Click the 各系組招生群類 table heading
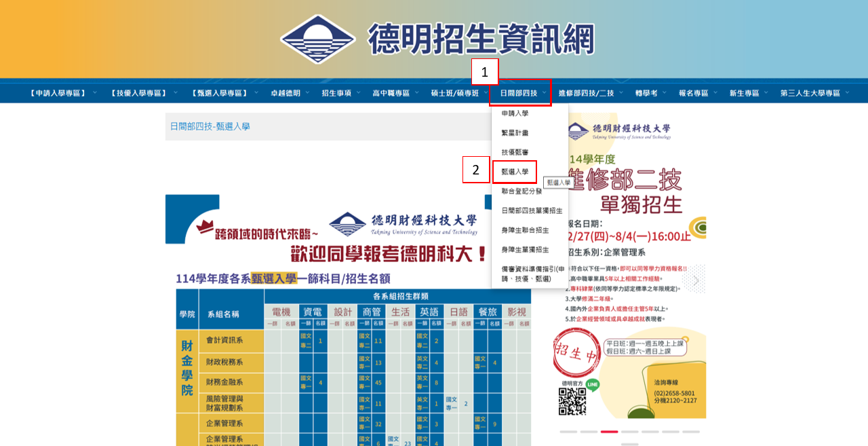The image size is (868, 446). click(x=400, y=297)
